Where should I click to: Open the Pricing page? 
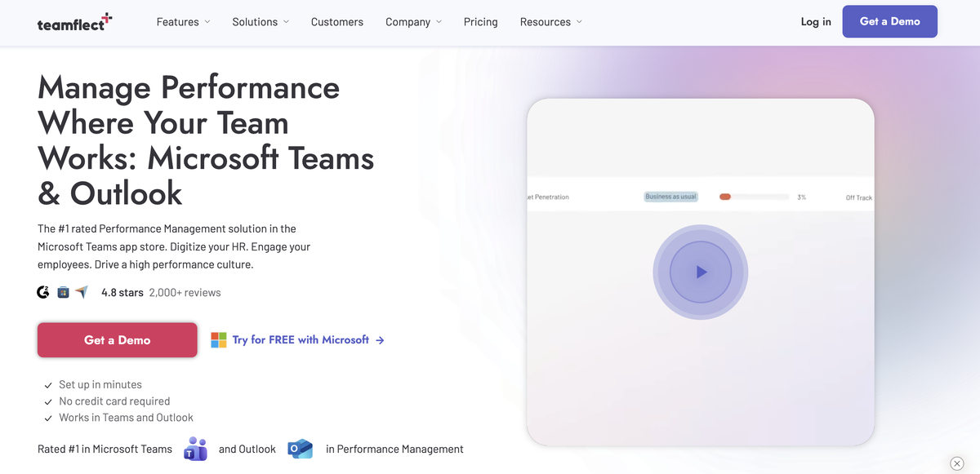pyautogui.click(x=480, y=22)
